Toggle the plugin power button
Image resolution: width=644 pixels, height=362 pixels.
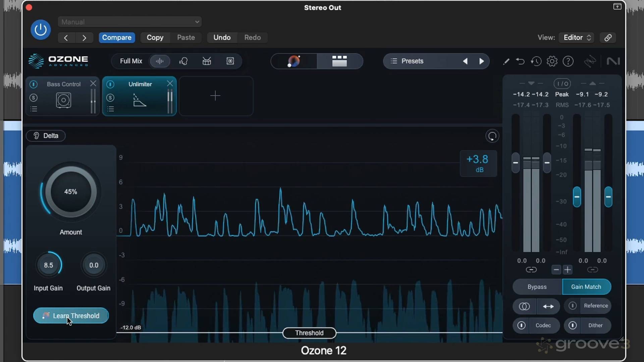(x=41, y=29)
